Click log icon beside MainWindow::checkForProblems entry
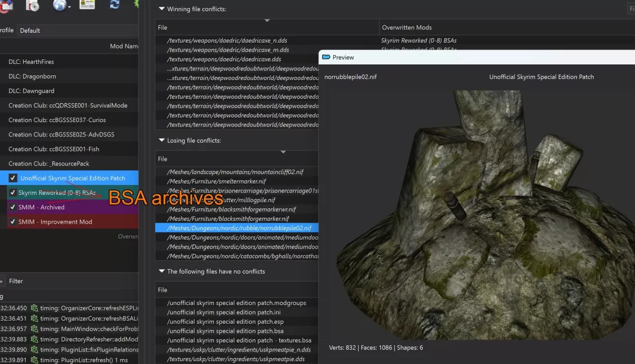635x364 pixels. [34, 329]
